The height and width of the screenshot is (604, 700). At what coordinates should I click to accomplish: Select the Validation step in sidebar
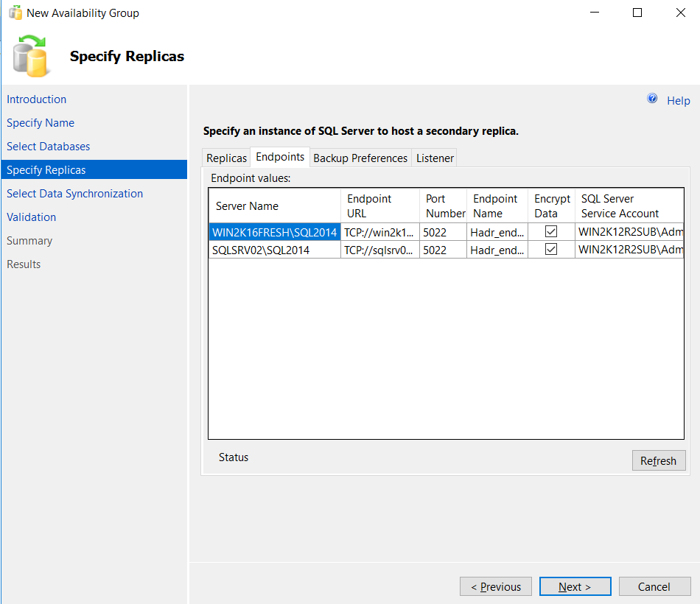tap(31, 217)
